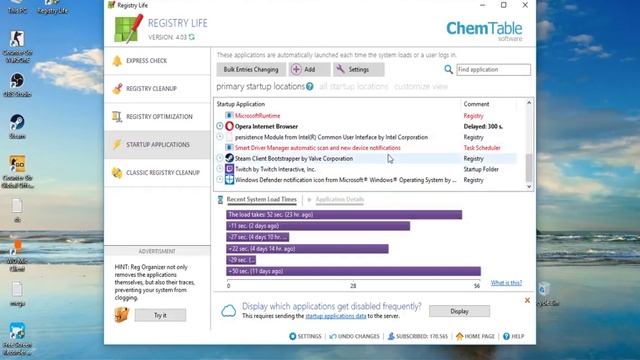
Task: Click the Windows Defender shield icon
Action: (229, 180)
